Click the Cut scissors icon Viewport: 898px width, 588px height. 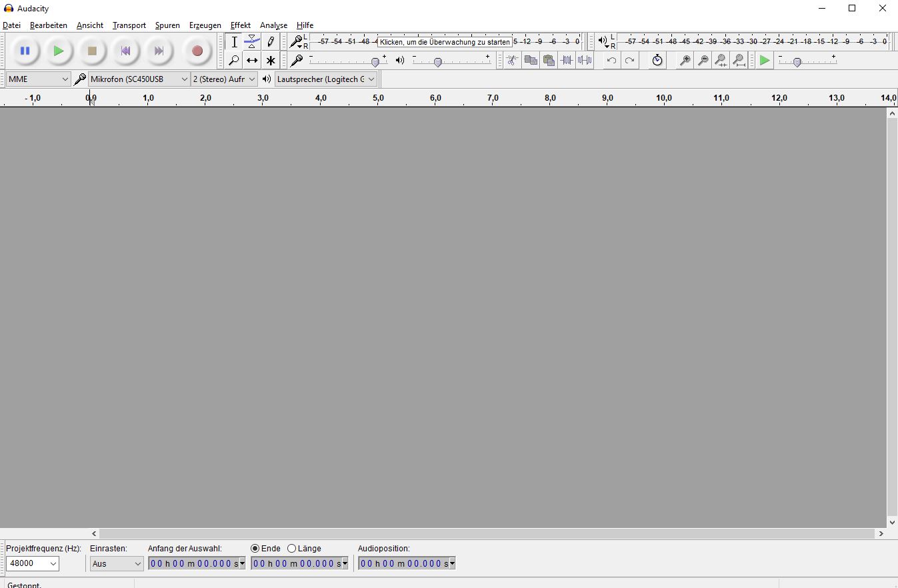tap(512, 61)
